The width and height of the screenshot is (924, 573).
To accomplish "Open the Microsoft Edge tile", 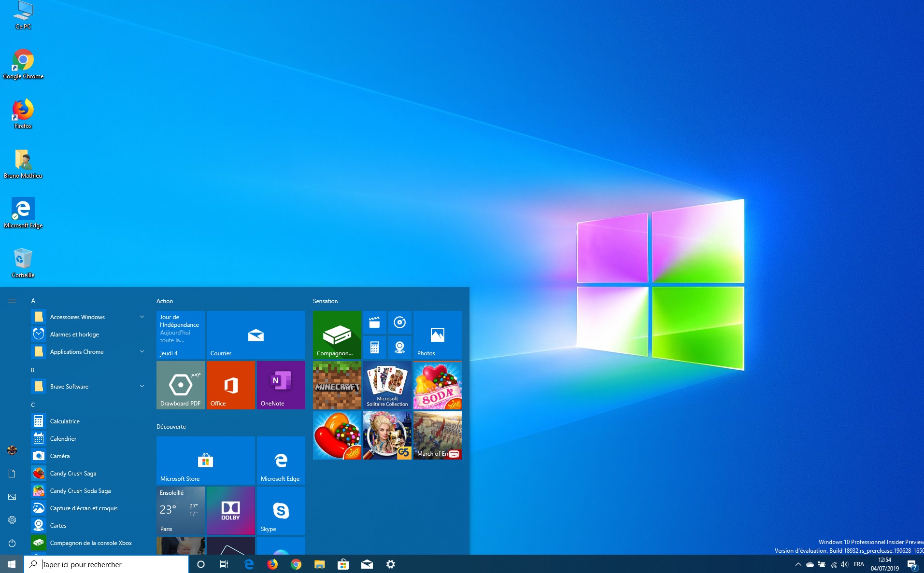I will coord(281,461).
